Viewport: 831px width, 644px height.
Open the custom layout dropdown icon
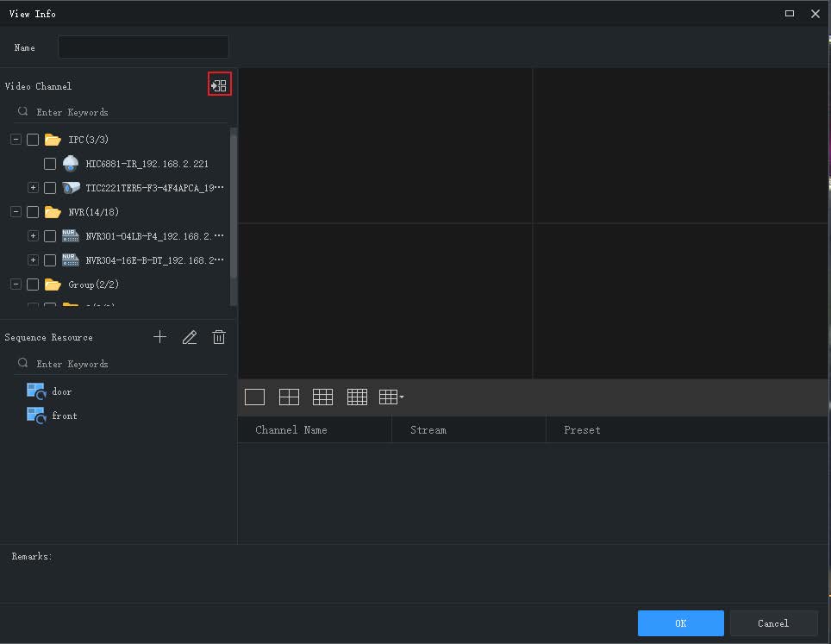pos(391,397)
